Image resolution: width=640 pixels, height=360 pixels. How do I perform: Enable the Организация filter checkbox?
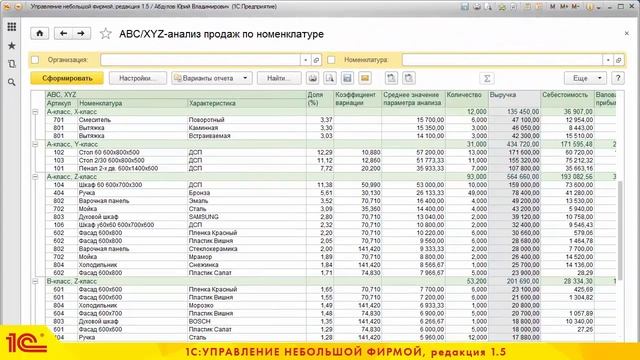(x=35, y=60)
